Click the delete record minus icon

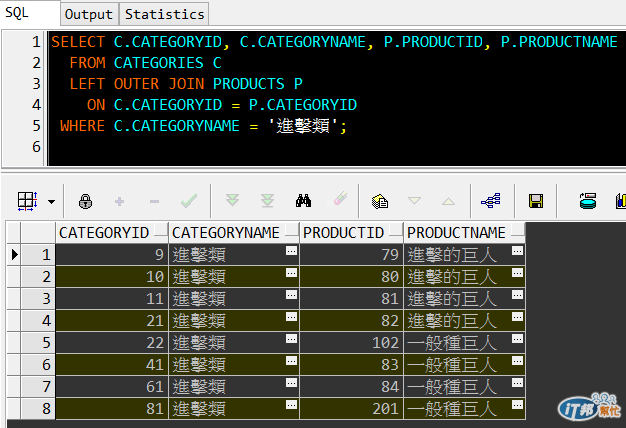[x=155, y=202]
